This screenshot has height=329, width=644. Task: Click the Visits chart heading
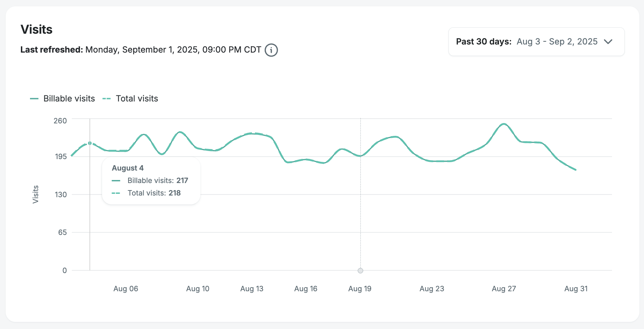click(36, 30)
